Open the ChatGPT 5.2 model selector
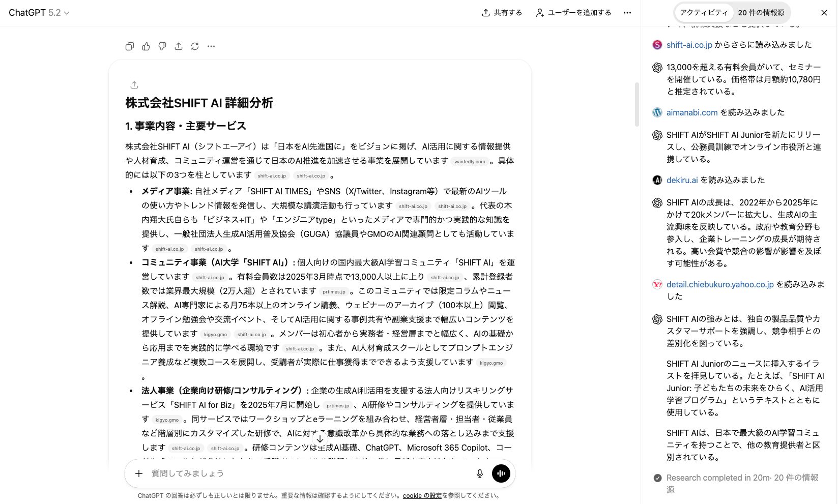838x504 pixels. click(x=39, y=13)
